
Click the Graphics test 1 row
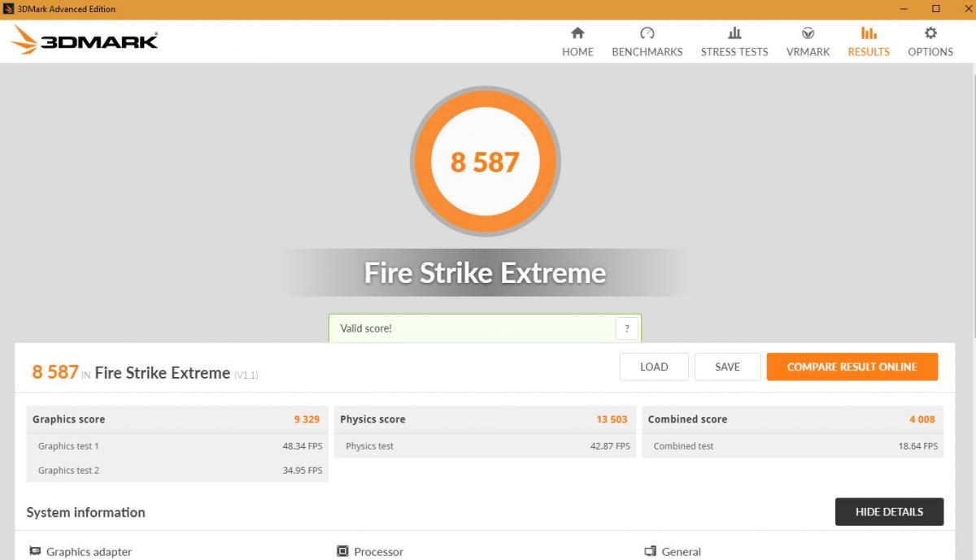pyautogui.click(x=177, y=446)
